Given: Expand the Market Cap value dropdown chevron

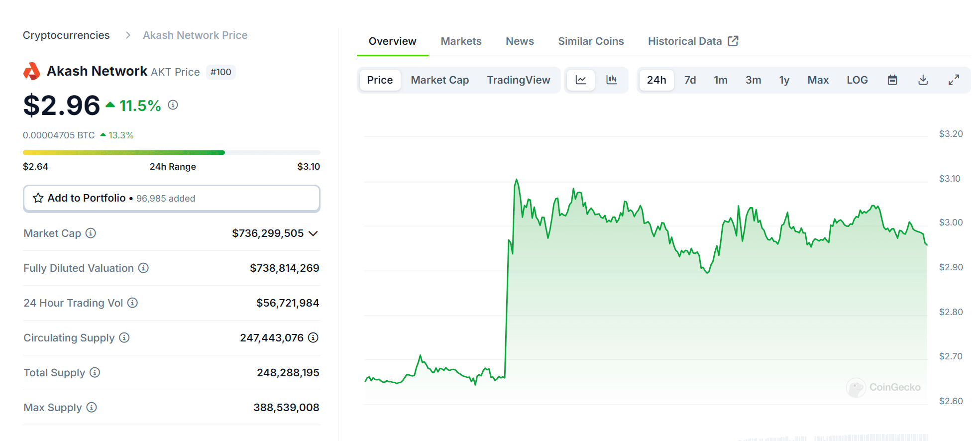Looking at the screenshot, I should click(313, 233).
